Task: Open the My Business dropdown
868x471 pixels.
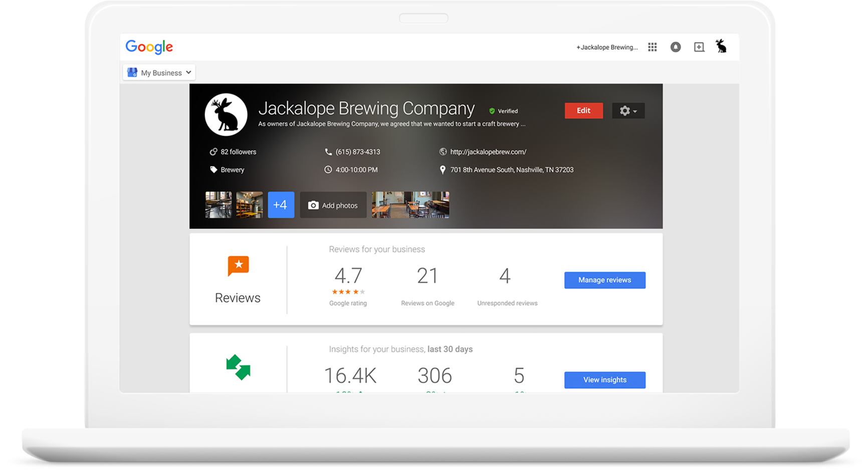Action: (159, 73)
